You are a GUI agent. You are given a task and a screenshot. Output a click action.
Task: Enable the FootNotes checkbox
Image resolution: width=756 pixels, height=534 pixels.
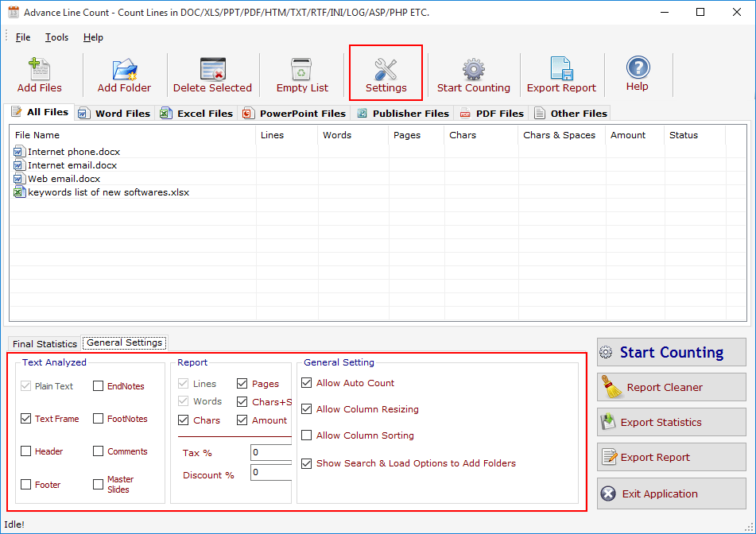point(98,419)
